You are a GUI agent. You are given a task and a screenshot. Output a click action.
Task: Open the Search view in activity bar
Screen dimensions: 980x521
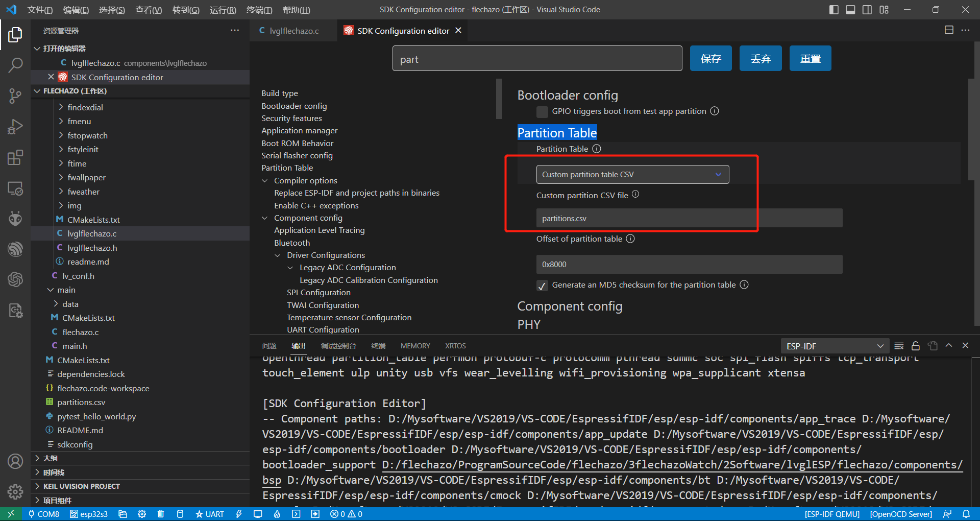15,65
